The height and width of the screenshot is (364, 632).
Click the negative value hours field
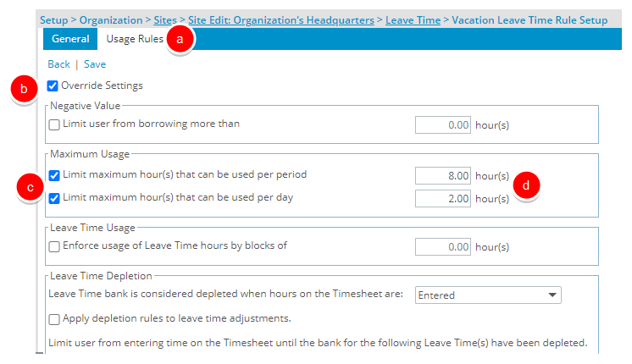point(443,125)
